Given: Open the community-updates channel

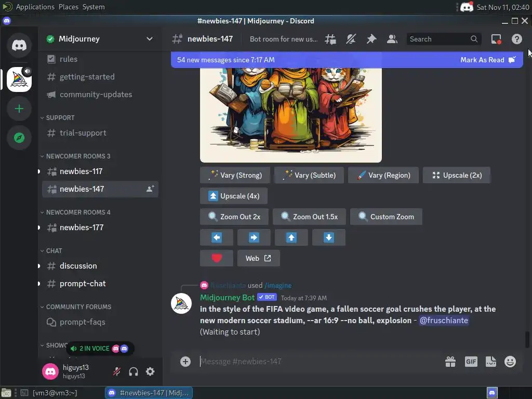Looking at the screenshot, I should point(100,95).
